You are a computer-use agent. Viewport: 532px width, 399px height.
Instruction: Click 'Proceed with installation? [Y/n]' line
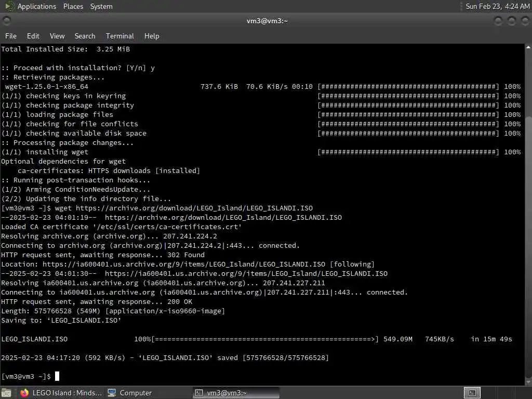(78, 68)
